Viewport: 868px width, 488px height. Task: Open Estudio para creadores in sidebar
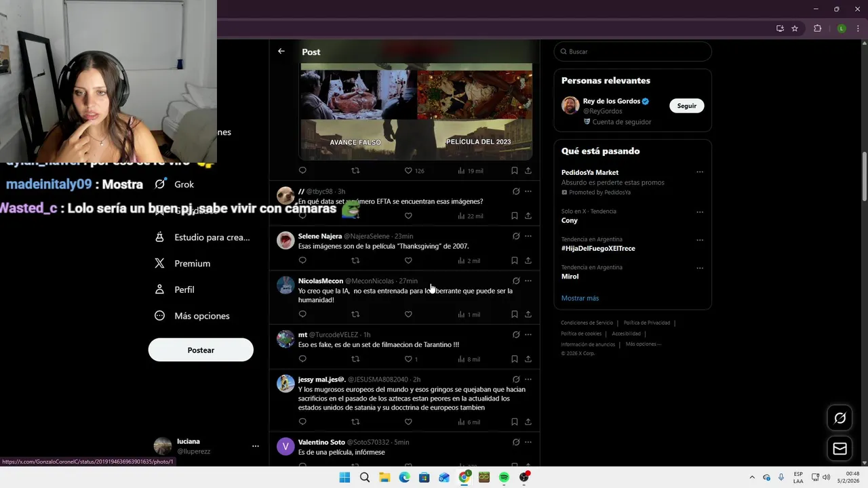(202, 237)
